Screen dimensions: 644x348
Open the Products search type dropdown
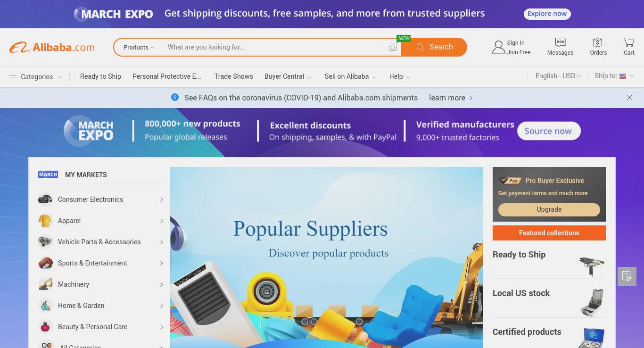tap(139, 47)
